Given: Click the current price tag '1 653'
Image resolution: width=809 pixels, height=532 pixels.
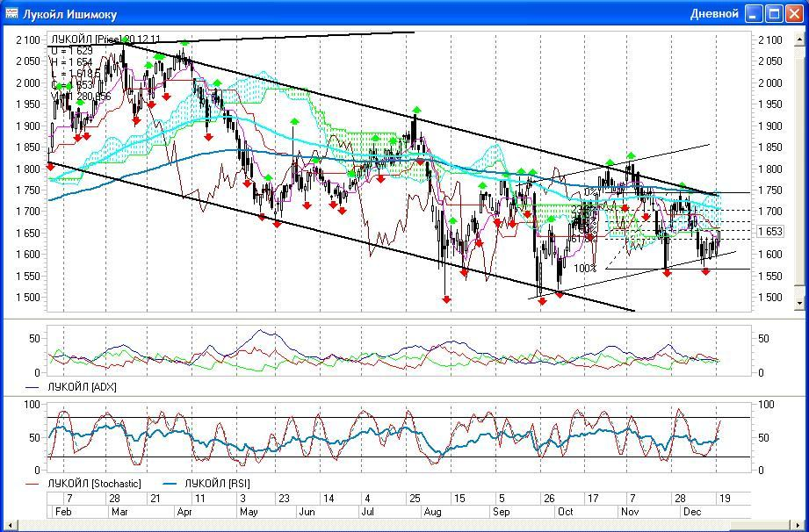Looking at the screenshot, I should (770, 232).
